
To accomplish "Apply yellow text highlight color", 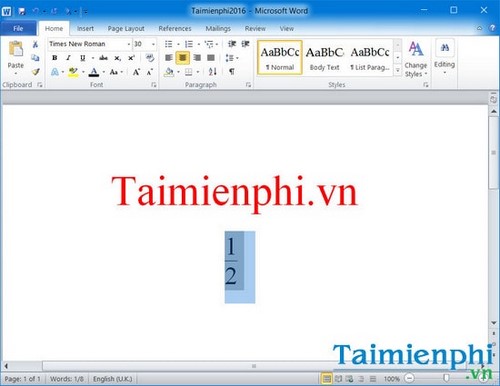I will tap(73, 72).
